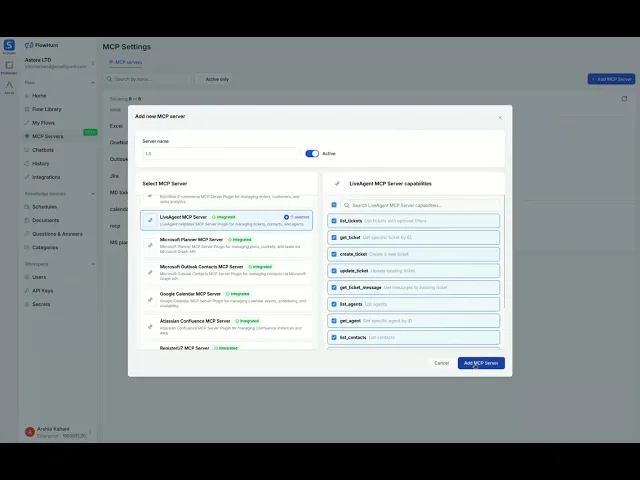Open Schedules in the sidebar
This screenshot has width=640, height=480.
(44, 207)
